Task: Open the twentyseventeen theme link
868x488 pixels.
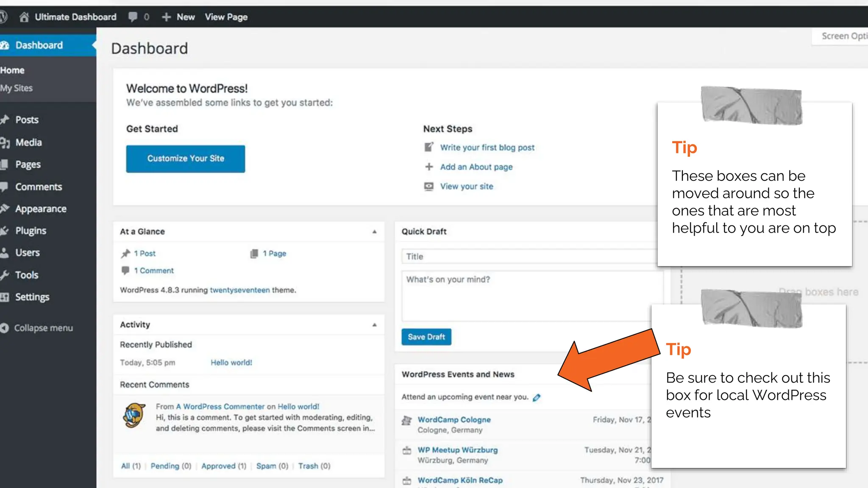Action: (240, 290)
